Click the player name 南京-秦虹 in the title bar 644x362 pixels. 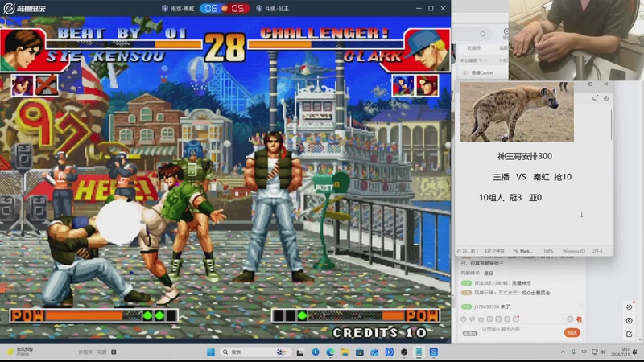(183, 9)
